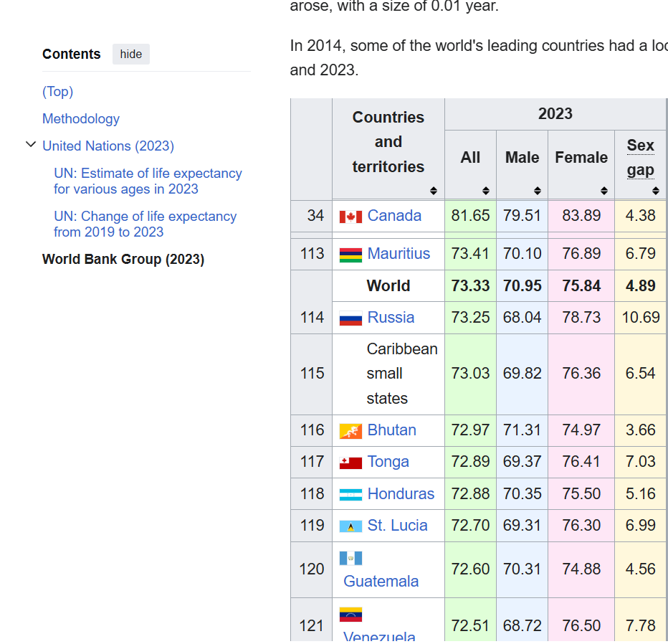Open the Honduras article link
The image size is (668, 644).
(x=401, y=494)
